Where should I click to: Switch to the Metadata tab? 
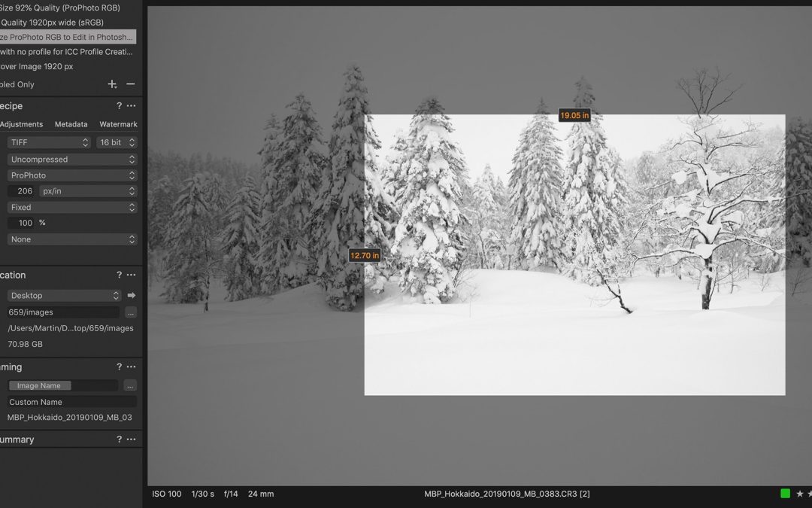(x=71, y=124)
